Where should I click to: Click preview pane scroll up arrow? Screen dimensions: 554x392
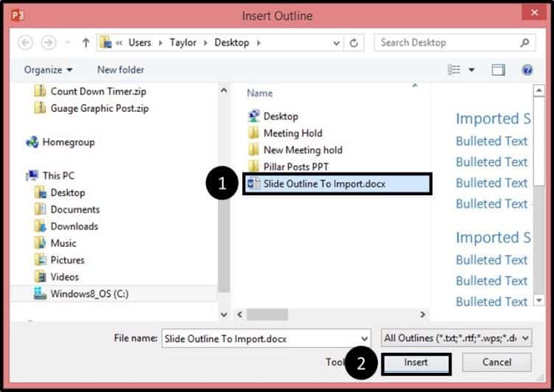pyautogui.click(x=539, y=91)
